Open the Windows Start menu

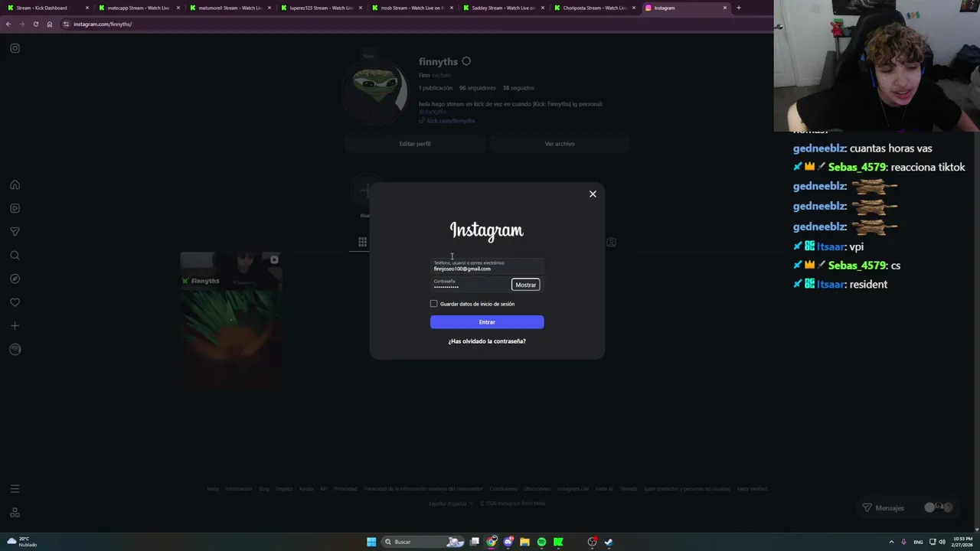click(371, 542)
